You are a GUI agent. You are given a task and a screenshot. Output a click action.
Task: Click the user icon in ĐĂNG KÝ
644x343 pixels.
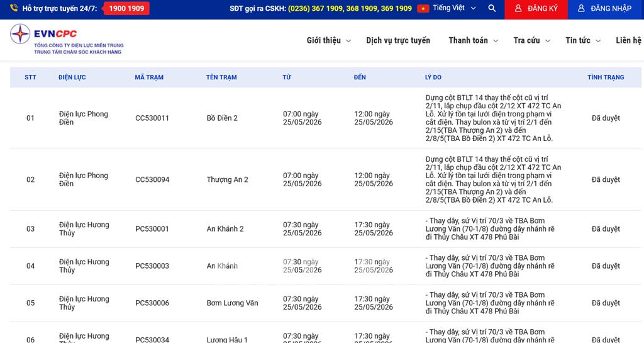[518, 8]
